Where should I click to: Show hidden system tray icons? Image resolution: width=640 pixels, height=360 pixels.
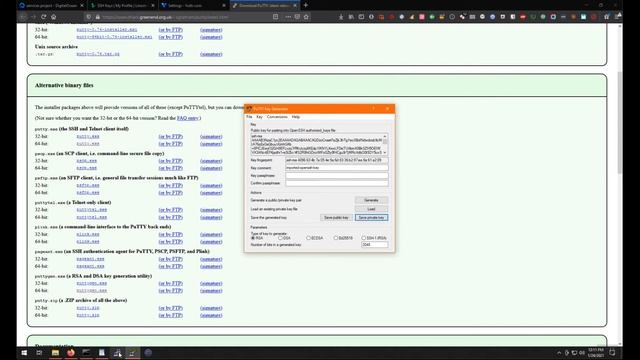559,353
